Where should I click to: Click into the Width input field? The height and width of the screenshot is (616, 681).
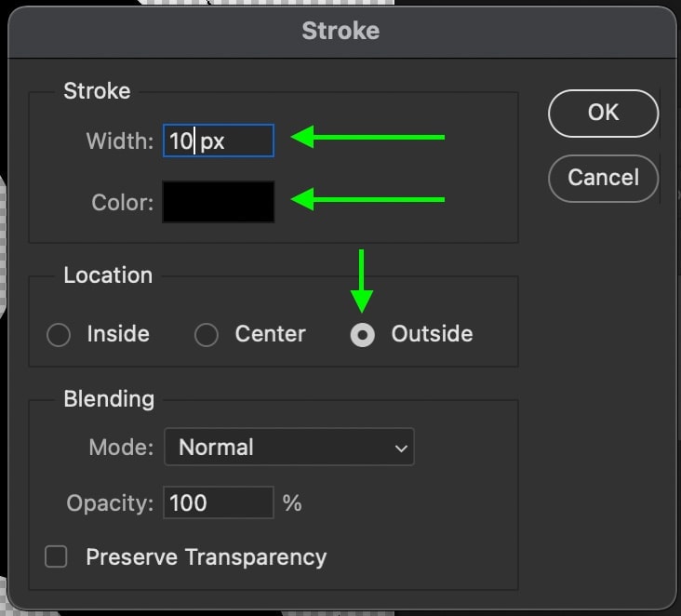219,141
